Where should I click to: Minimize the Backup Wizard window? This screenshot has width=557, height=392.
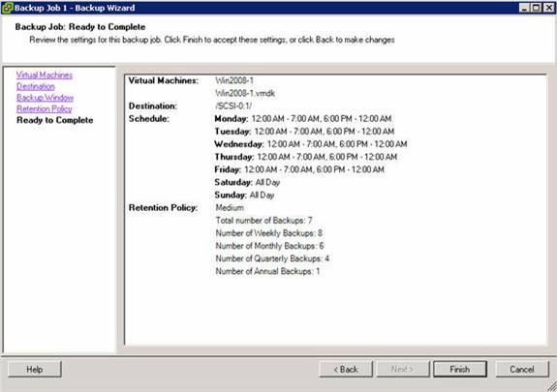(x=524, y=8)
